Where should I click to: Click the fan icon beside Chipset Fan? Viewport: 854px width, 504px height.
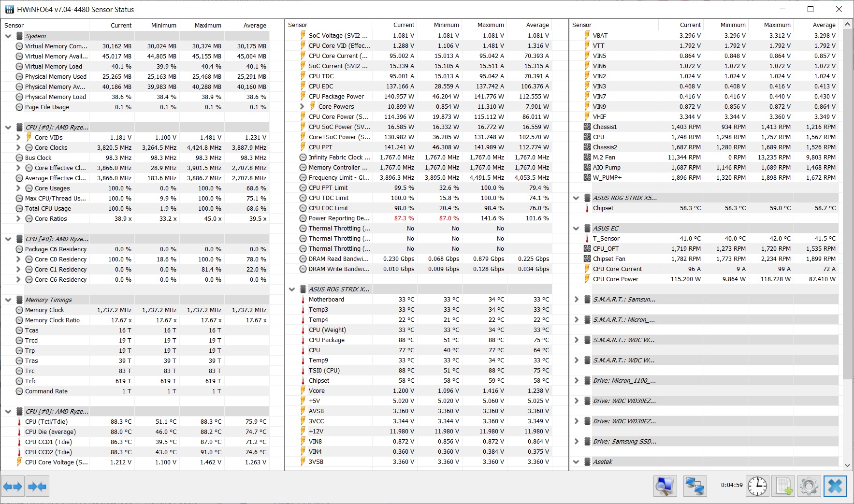587,259
